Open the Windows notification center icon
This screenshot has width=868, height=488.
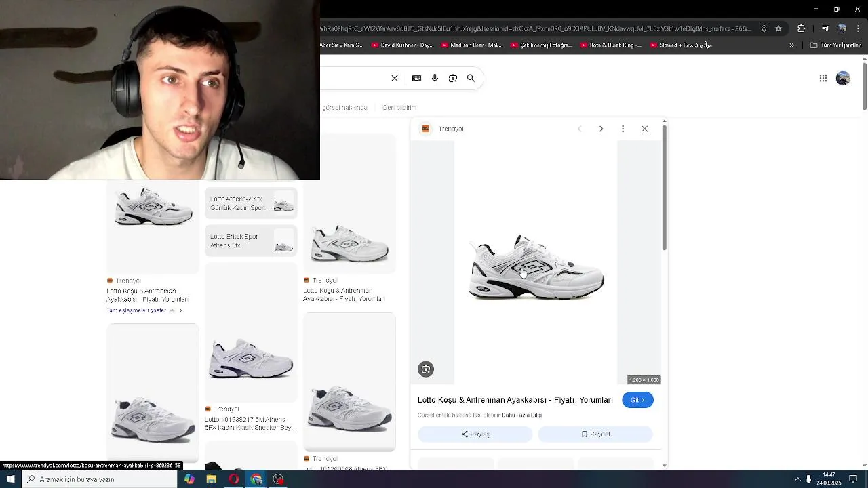pos(853,479)
